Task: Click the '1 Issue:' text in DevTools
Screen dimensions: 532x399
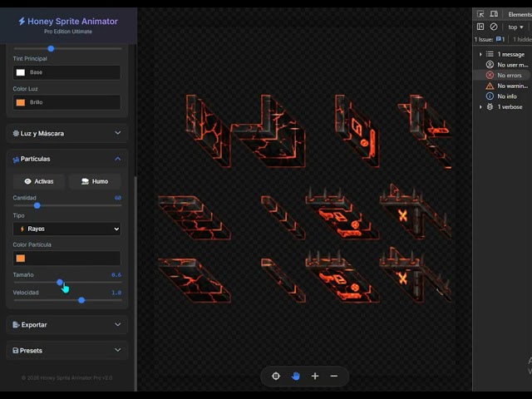Action: (x=484, y=39)
